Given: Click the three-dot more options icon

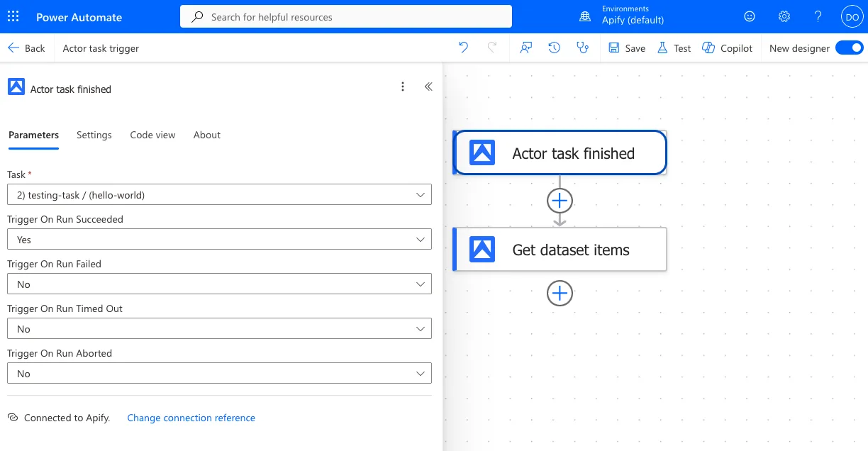Looking at the screenshot, I should pos(403,87).
